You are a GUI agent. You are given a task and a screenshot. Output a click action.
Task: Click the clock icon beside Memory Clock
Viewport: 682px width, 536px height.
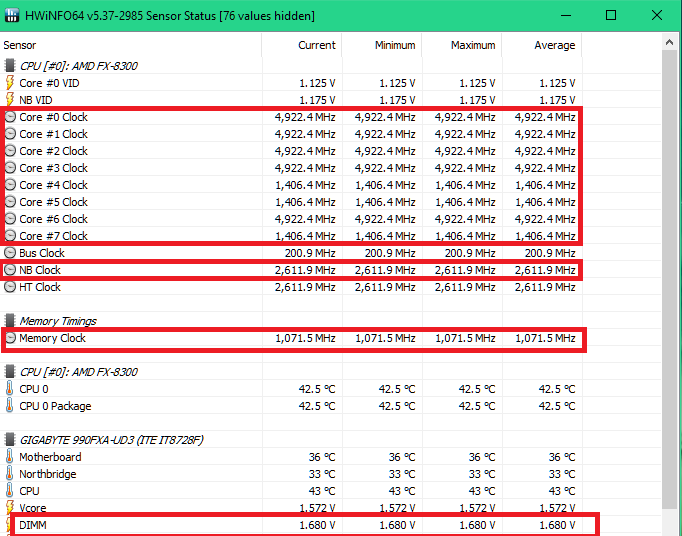(x=10, y=338)
